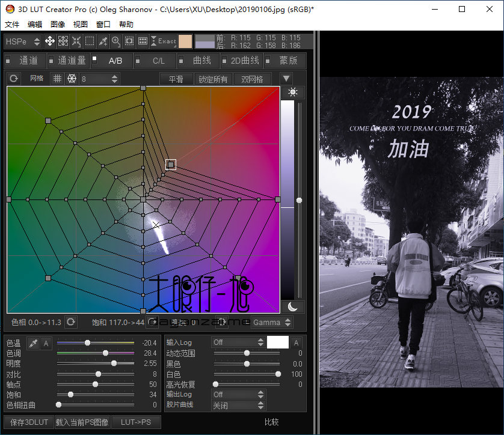Open the 图像 menu
The image size is (504, 435).
click(58, 25)
